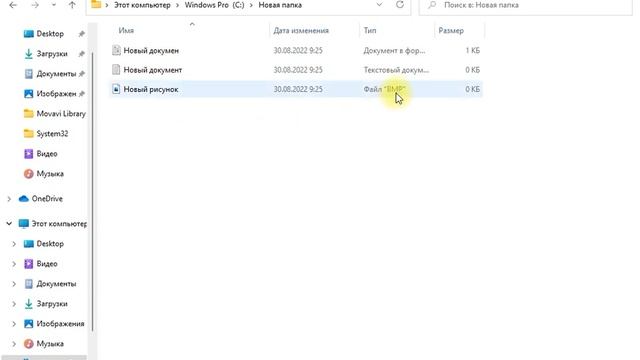Viewport: 640px width, 360px height.
Task: Open pinned Desktop in Quick access
Action: (x=50, y=34)
